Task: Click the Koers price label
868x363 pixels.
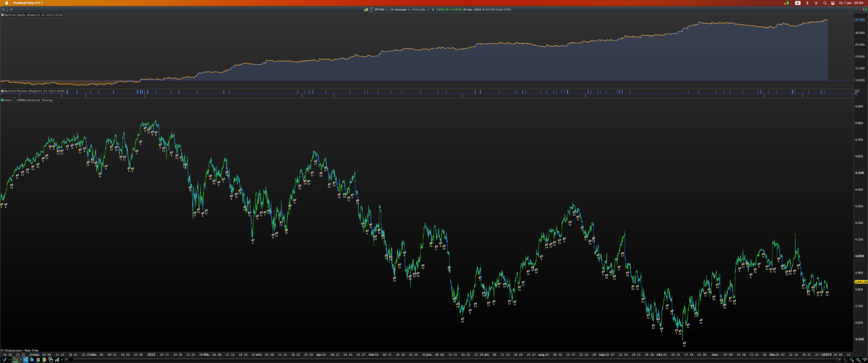Action: coord(8,100)
